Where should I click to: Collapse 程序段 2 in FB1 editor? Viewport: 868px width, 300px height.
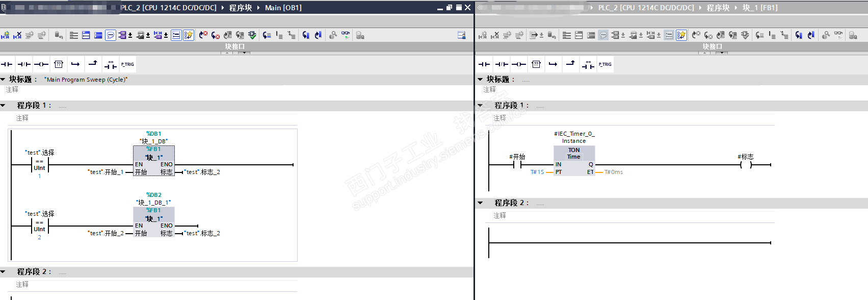click(x=480, y=203)
